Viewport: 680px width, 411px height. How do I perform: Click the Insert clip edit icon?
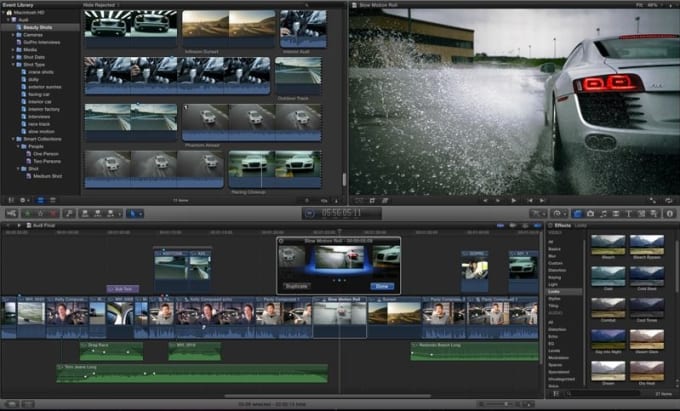coord(98,213)
